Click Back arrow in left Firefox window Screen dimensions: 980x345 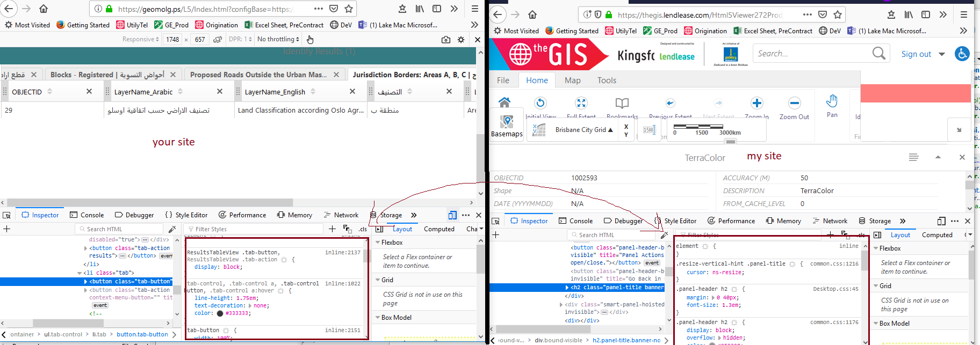tap(9, 9)
